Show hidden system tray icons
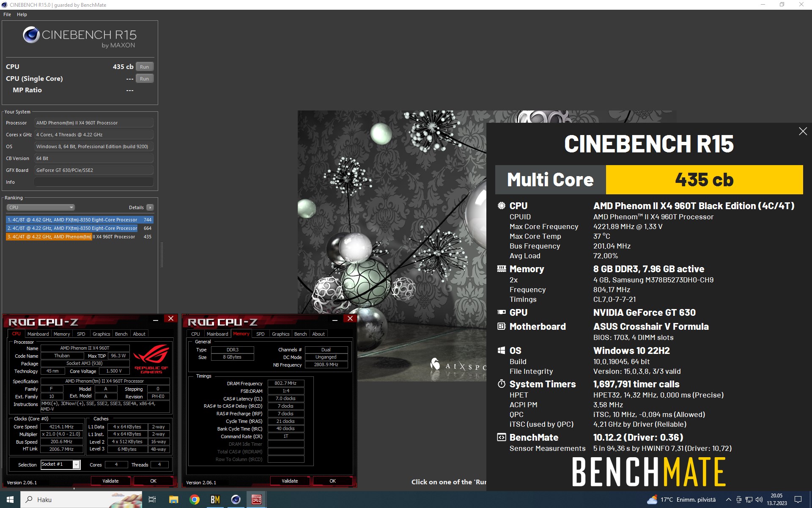 [728, 500]
